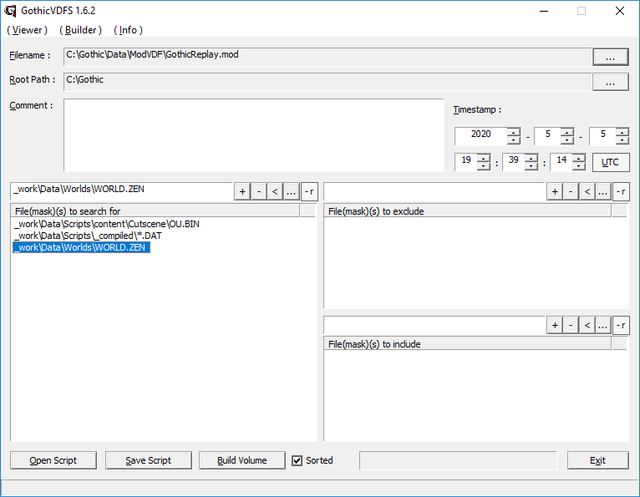
Task: Increase the timestamp minute 39
Action: click(x=531, y=158)
